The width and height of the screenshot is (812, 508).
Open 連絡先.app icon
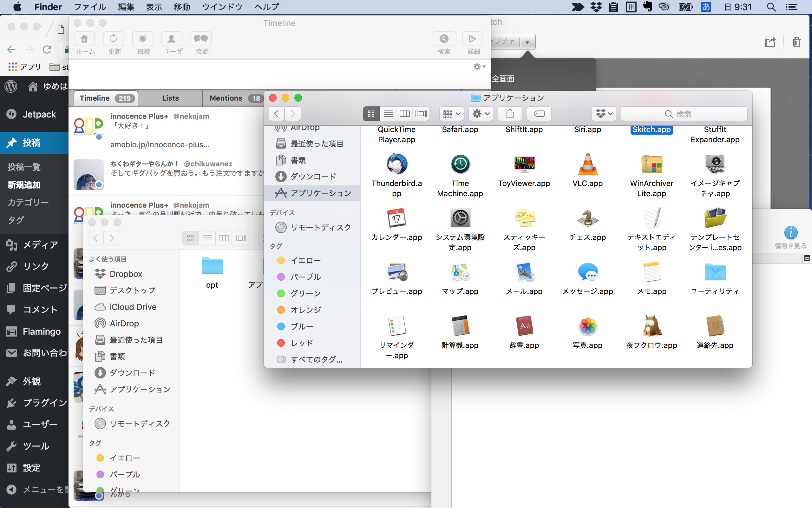[715, 326]
